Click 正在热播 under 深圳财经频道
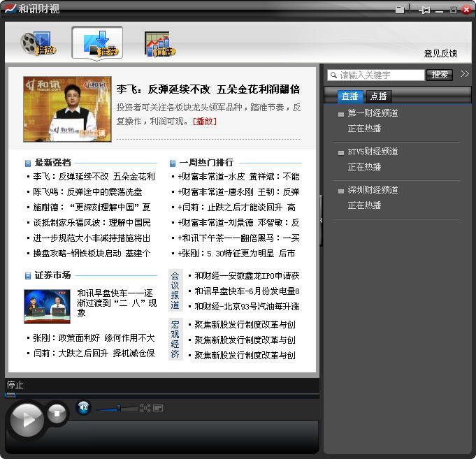The image size is (476, 459). [x=364, y=205]
